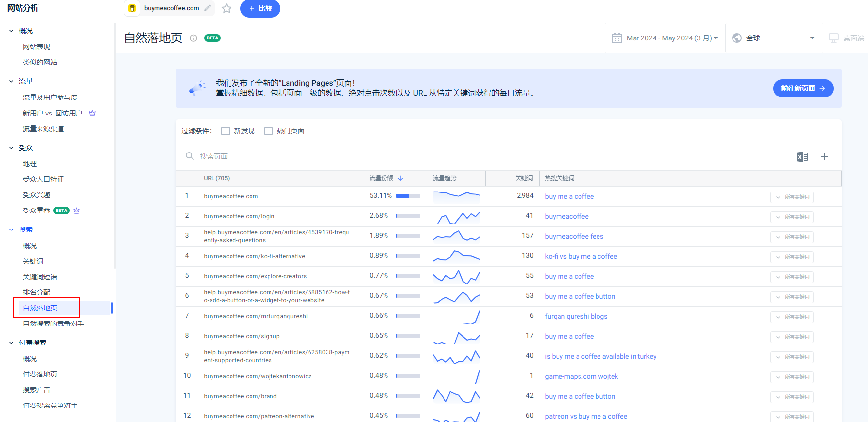This screenshot has height=422, width=868.
Task: Click the crown icon beside 新用户 vs. 回访用户
Action: tap(92, 113)
